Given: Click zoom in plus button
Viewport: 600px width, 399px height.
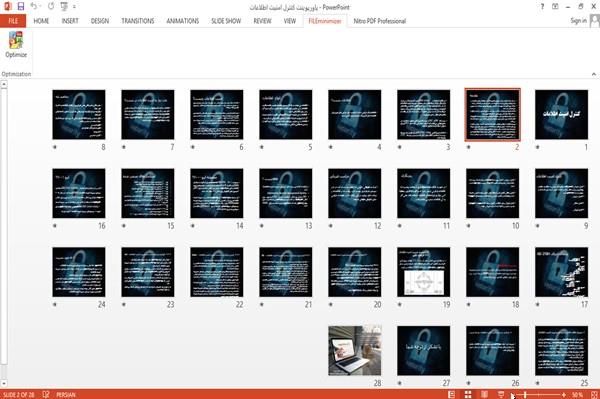Looking at the screenshot, I should coord(564,394).
